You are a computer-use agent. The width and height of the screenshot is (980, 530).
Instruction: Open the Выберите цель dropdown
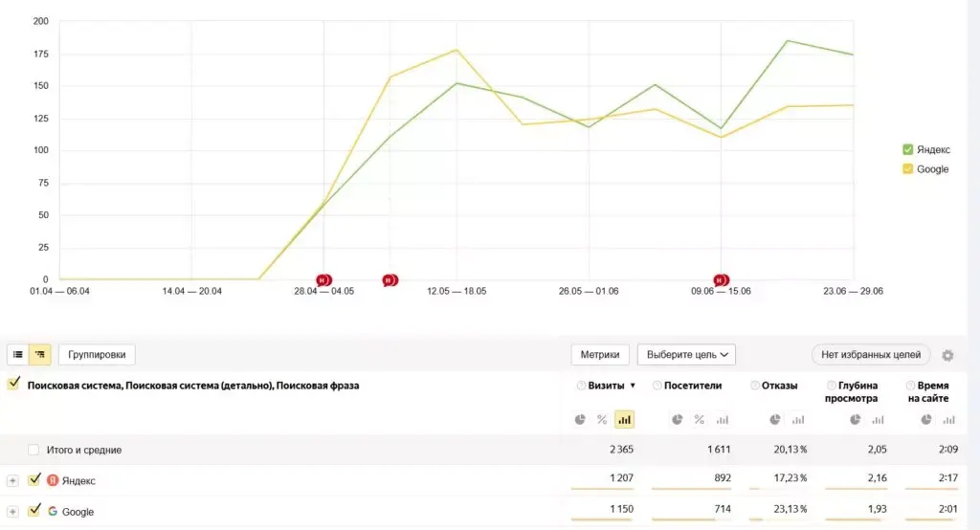point(686,354)
